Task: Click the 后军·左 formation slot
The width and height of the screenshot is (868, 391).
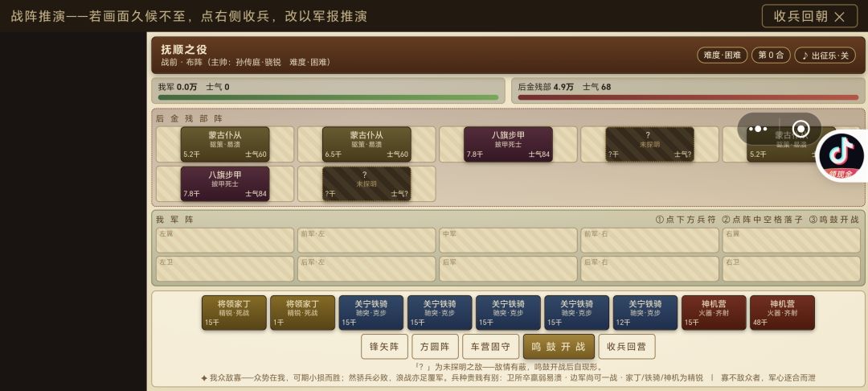Action: pyautogui.click(x=366, y=269)
